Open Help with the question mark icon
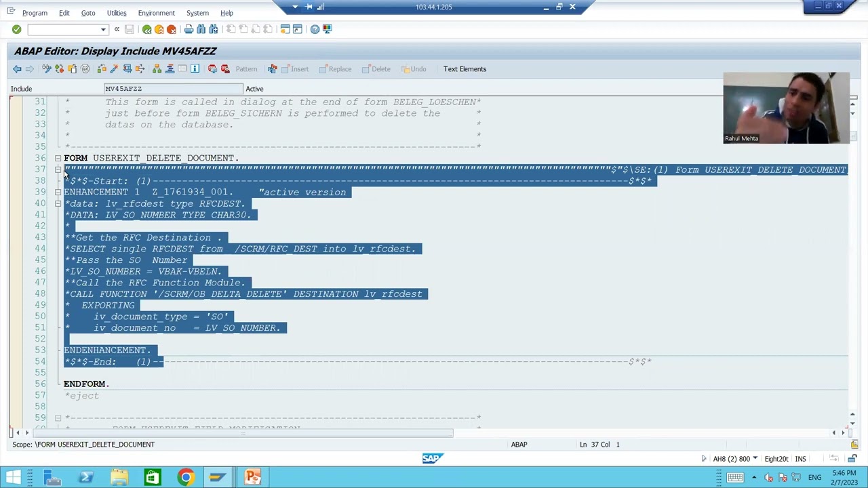 tap(315, 29)
